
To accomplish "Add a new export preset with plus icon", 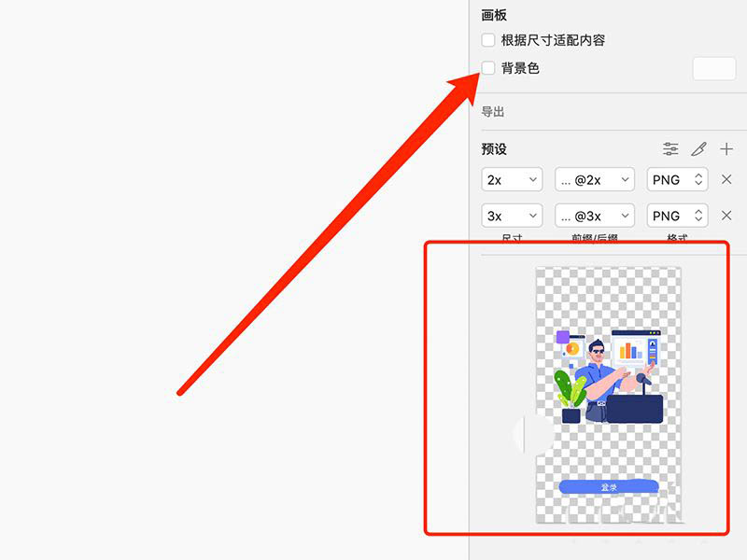I will (726, 149).
